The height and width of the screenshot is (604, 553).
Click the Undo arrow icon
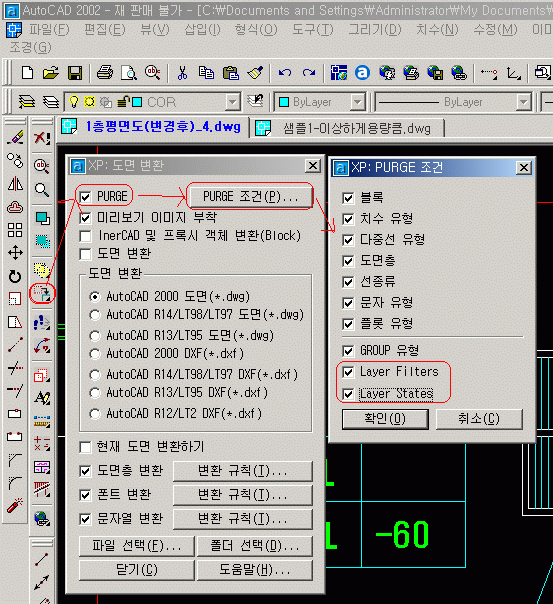point(285,72)
